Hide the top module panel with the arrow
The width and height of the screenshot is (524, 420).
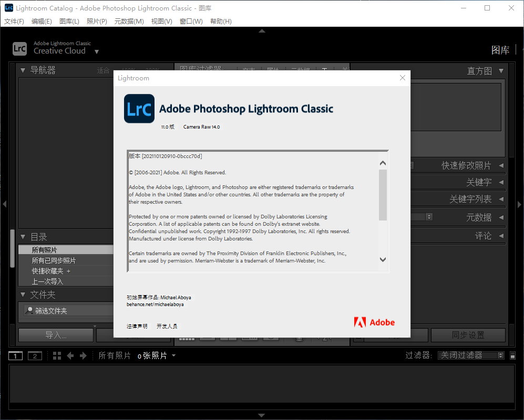pyautogui.click(x=262, y=31)
